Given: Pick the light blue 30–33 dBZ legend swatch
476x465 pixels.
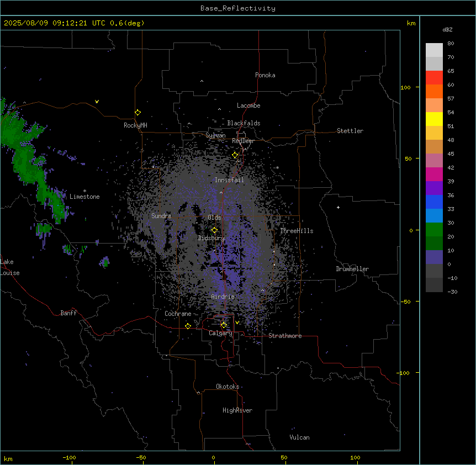Looking at the screenshot, I should coord(434,216).
